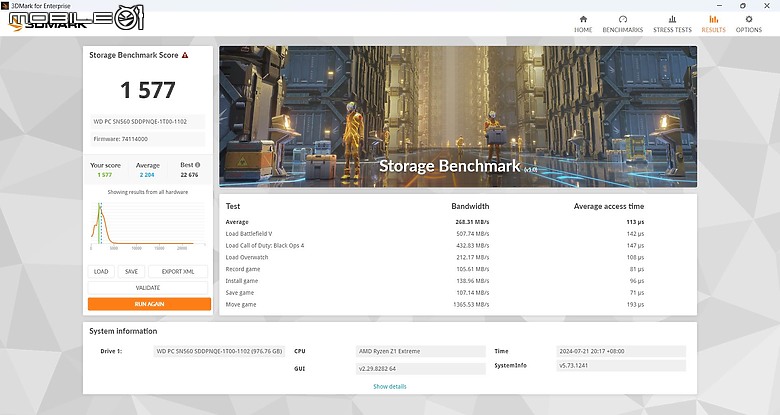Click the 1365.53 MB/s bandwidth value
This screenshot has width=780, height=415.
click(x=471, y=305)
